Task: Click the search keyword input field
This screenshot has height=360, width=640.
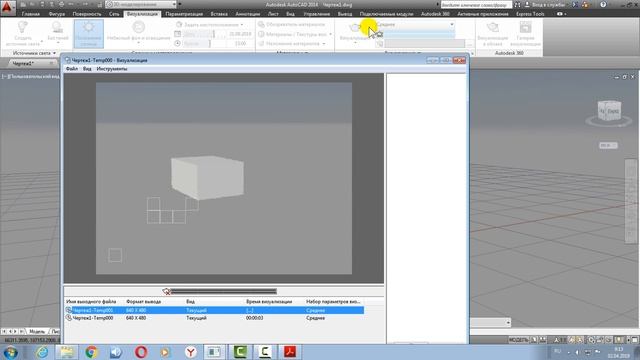Action: [475, 5]
